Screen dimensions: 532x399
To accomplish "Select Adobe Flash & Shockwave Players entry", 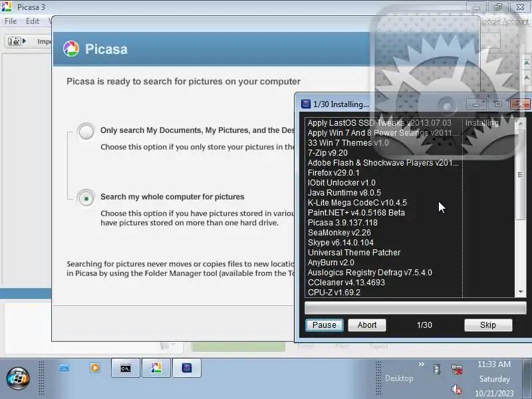I will tap(383, 163).
